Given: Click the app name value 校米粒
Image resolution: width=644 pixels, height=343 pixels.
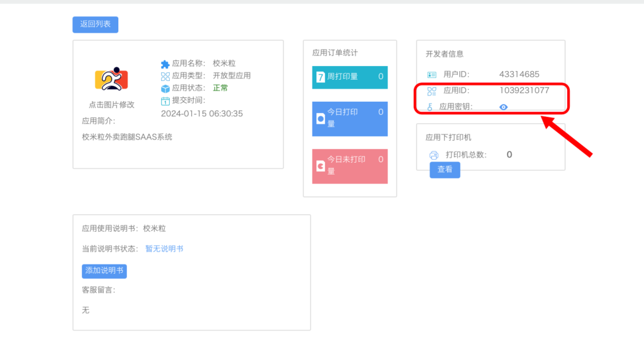Looking at the screenshot, I should click(225, 63).
